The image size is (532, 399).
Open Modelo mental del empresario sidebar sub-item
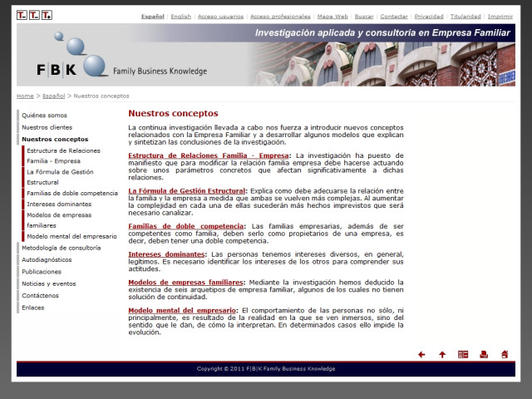(x=71, y=236)
